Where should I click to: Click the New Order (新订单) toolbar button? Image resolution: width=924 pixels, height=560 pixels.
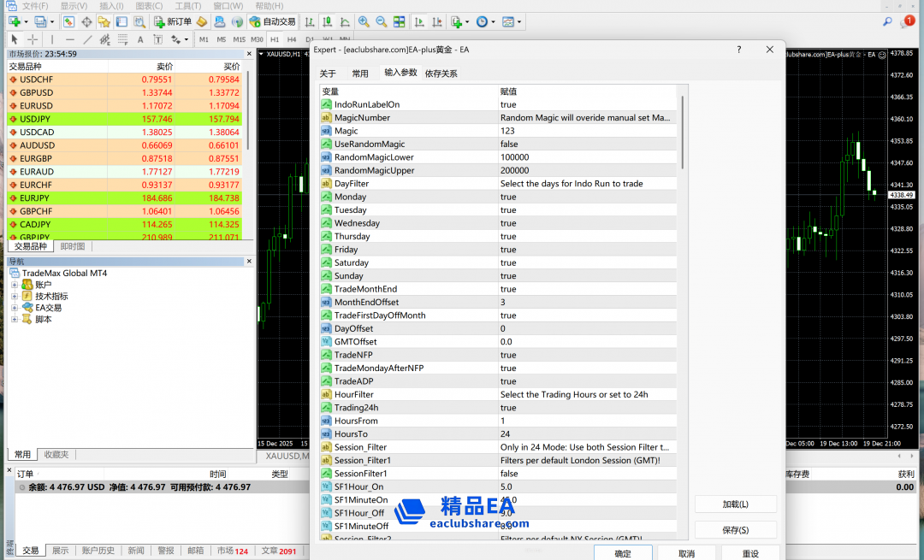pos(173,21)
